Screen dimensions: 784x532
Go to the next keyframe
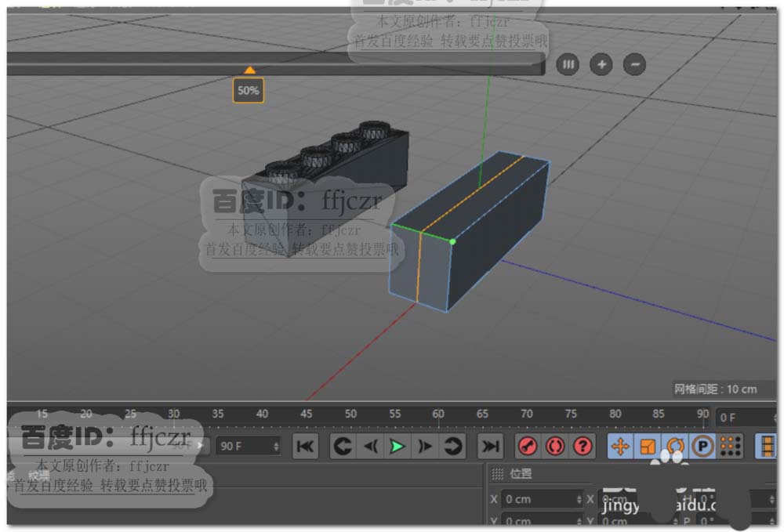point(452,446)
